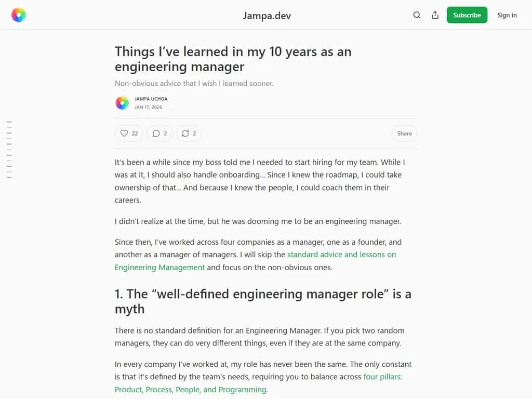Image resolution: width=532 pixels, height=399 pixels.
Task: Open the 'four pillars' hyperlink
Action: point(383,377)
